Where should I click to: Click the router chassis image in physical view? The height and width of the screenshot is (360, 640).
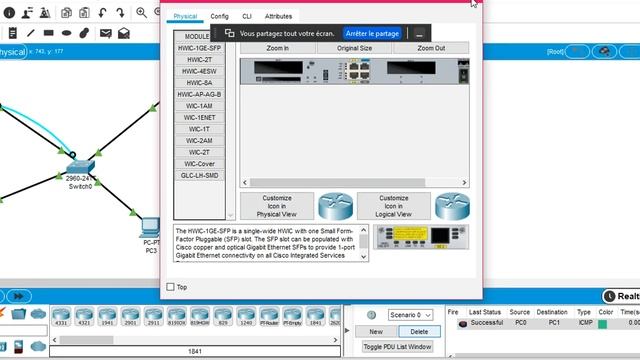pos(354,71)
